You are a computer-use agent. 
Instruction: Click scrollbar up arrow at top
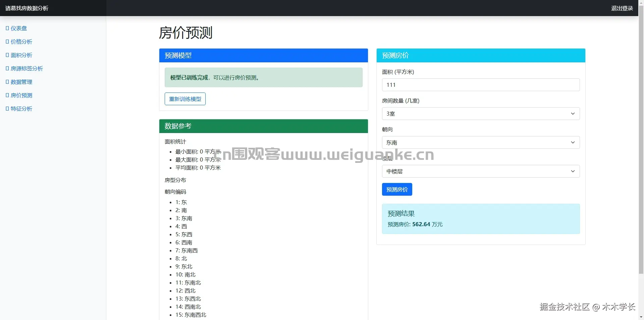point(641,2)
